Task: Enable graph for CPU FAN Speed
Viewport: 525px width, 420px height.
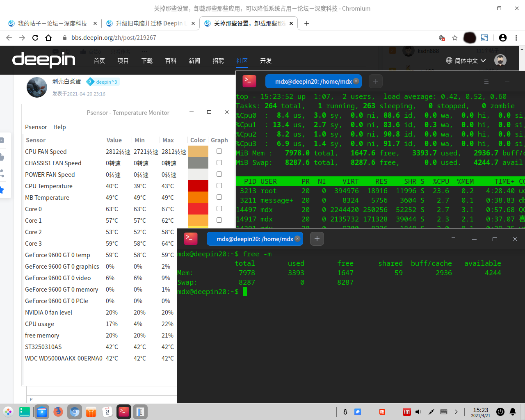Action: [219, 151]
